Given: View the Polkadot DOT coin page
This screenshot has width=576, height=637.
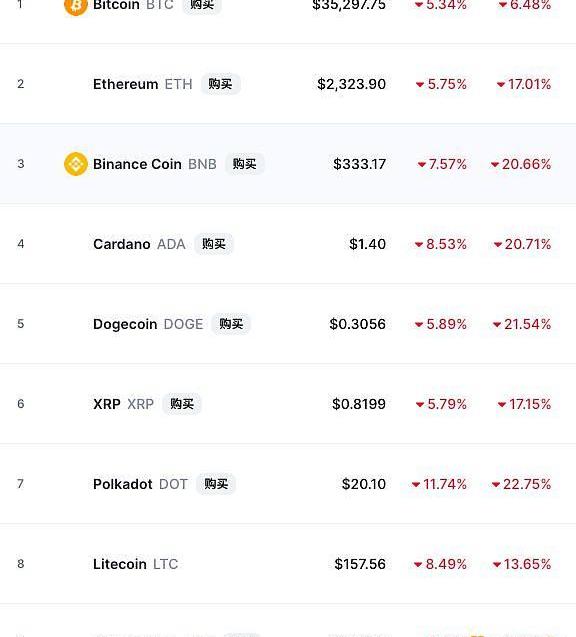Looking at the screenshot, I should [x=141, y=484].
